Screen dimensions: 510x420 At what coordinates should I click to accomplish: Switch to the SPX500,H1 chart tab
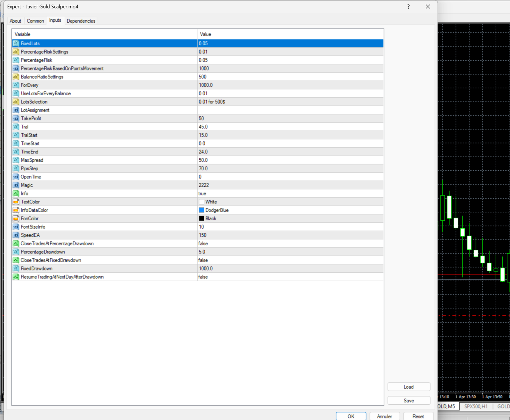pyautogui.click(x=476, y=406)
